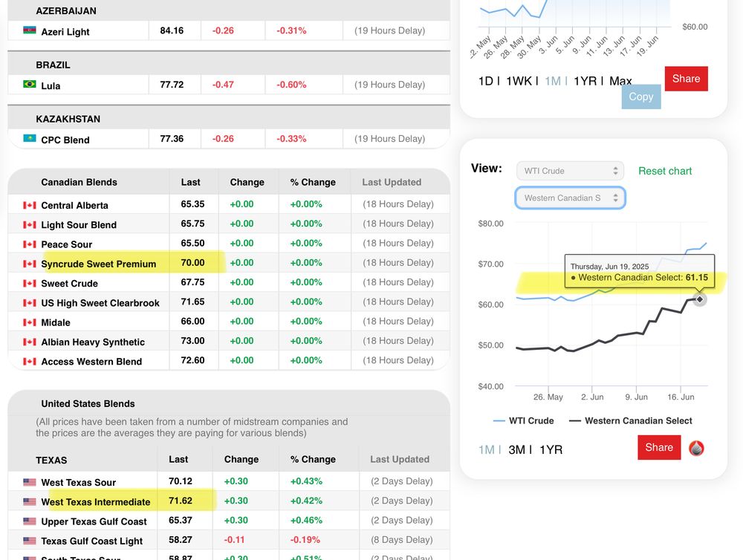Click the Last Updated header in Texas table
Image resolution: width=743 pixels, height=560 pixels.
(x=400, y=459)
